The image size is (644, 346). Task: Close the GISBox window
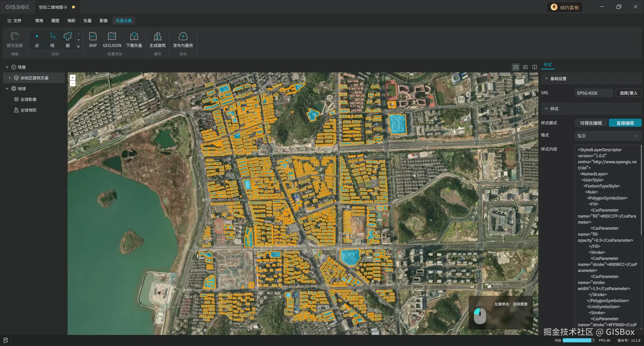(x=636, y=7)
